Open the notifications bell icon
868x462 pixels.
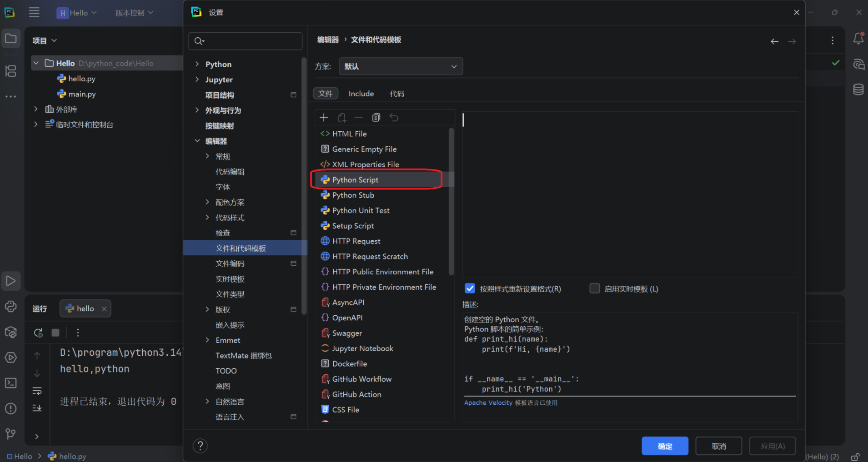pyautogui.click(x=858, y=38)
